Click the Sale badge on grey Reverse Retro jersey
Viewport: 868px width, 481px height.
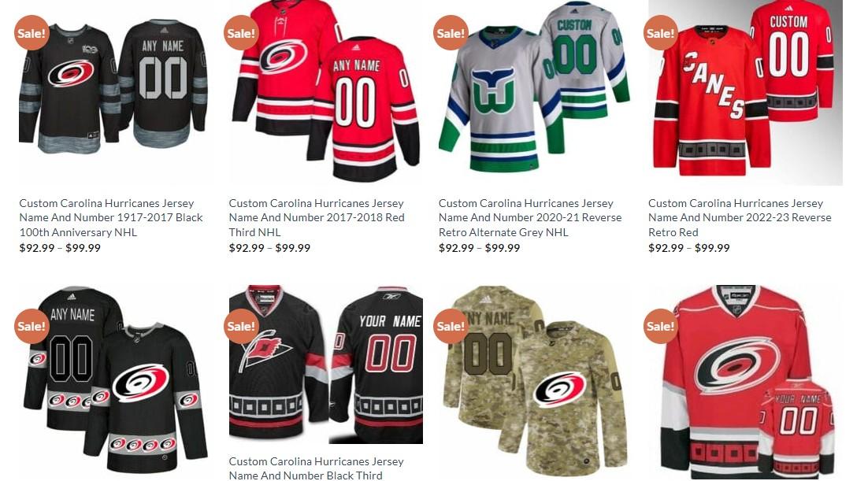pyautogui.click(x=451, y=33)
